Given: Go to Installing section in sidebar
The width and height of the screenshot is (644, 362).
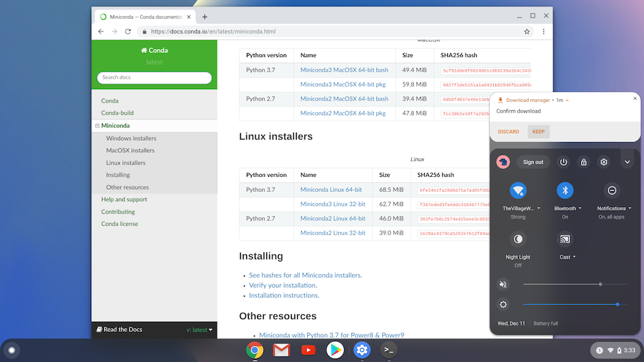Looking at the screenshot, I should 118,175.
